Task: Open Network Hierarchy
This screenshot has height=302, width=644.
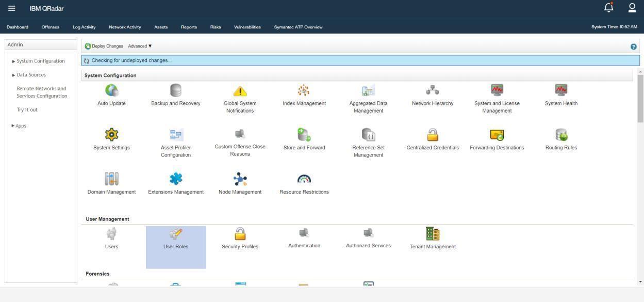Action: point(433,96)
